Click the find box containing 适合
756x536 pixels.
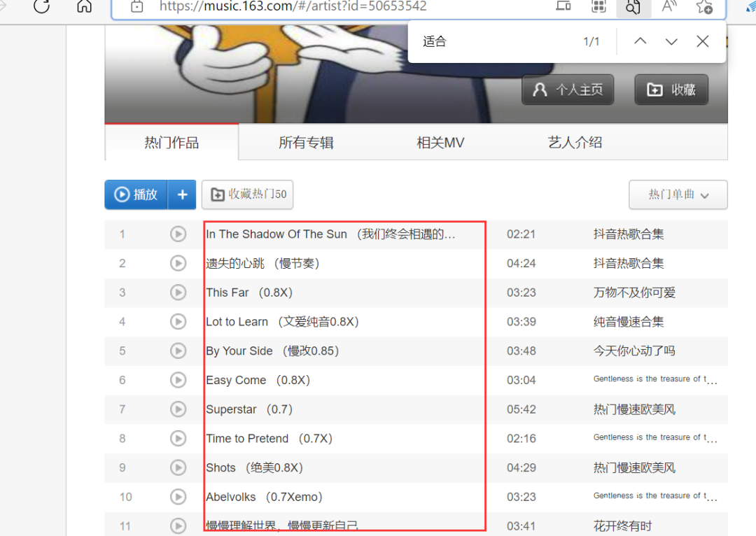coord(496,41)
